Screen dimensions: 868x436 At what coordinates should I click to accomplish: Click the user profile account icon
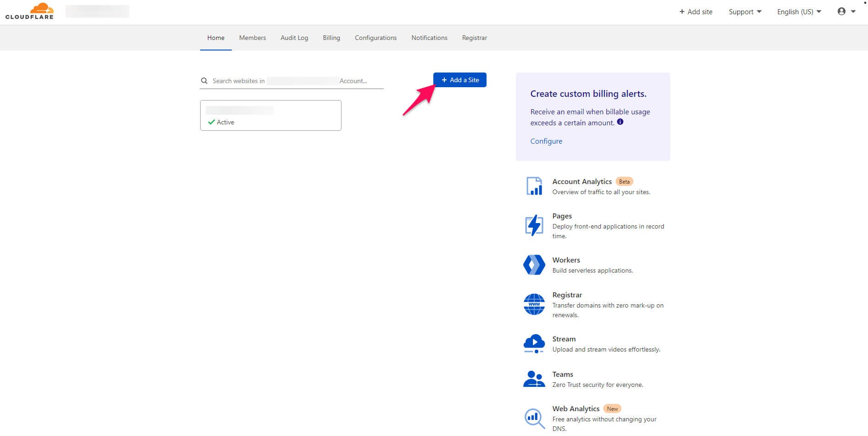coord(842,11)
